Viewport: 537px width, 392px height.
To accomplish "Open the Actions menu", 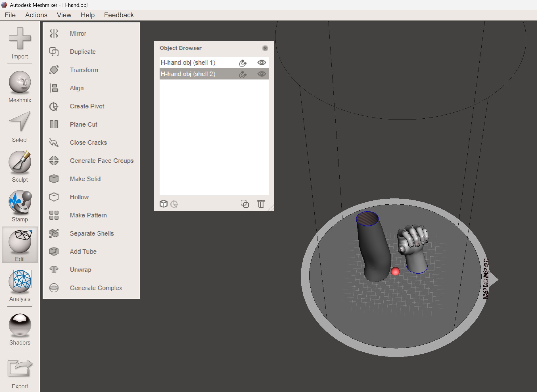I will click(x=36, y=15).
